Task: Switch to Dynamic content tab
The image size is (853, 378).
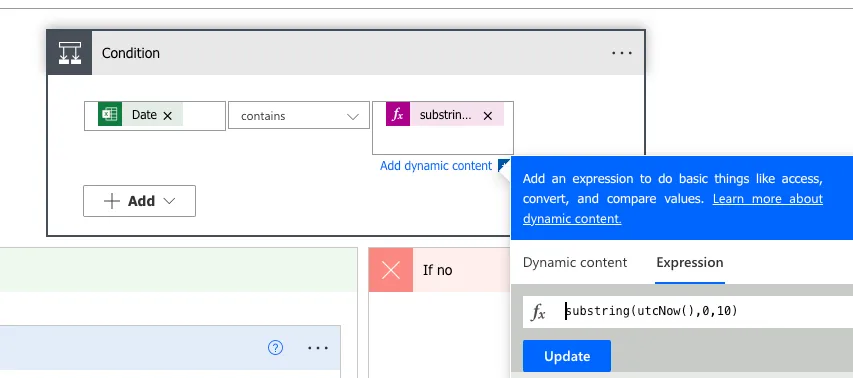Action: [x=574, y=263]
